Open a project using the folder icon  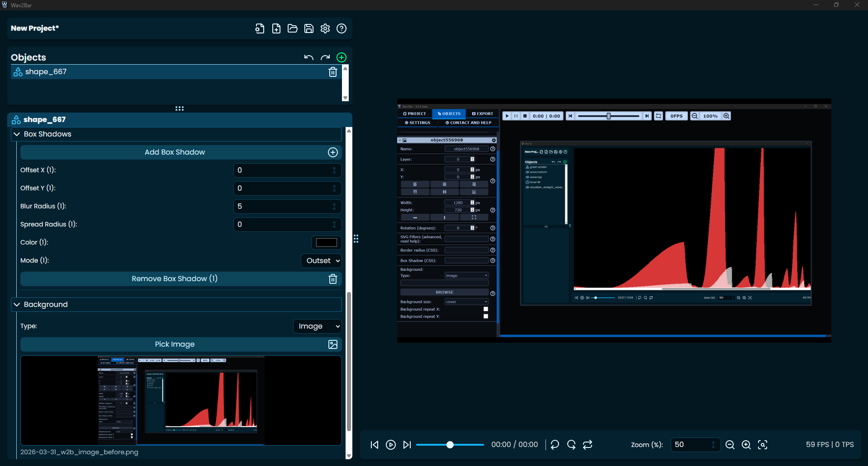[293, 28]
